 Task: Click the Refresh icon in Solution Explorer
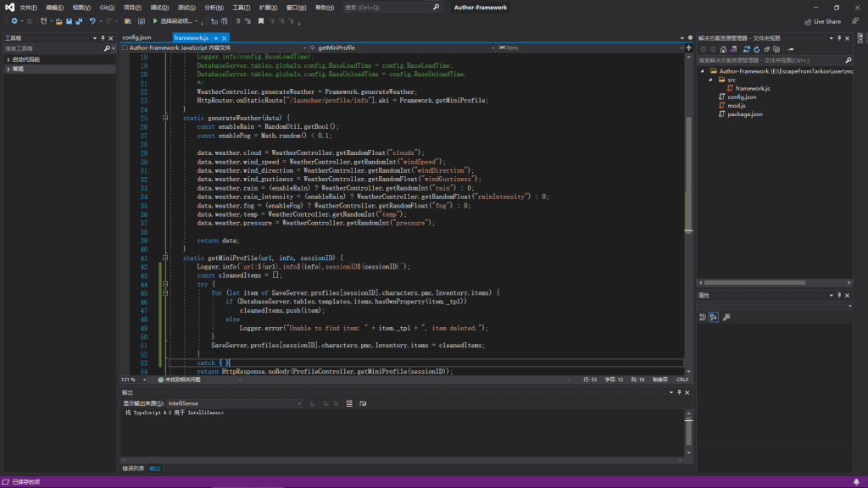click(x=757, y=49)
